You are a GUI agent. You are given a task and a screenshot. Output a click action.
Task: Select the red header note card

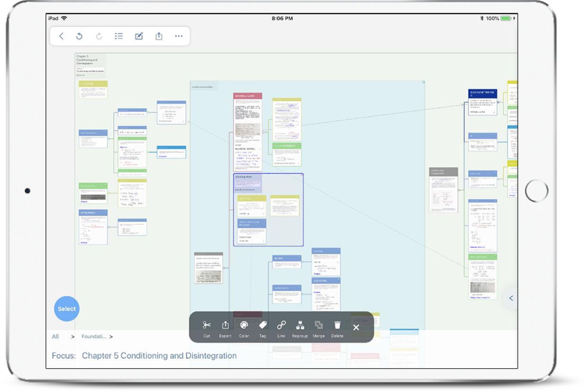(x=248, y=132)
